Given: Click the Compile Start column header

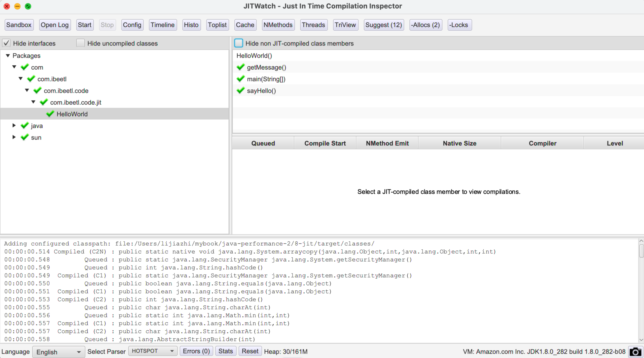Looking at the screenshot, I should coord(325,143).
